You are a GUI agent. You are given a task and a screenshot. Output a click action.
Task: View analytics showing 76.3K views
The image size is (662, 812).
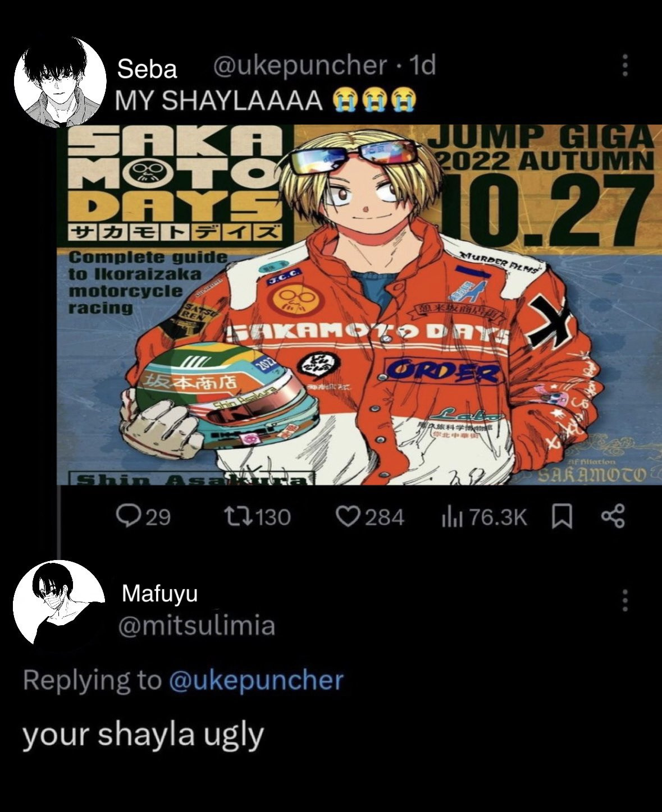(485, 517)
